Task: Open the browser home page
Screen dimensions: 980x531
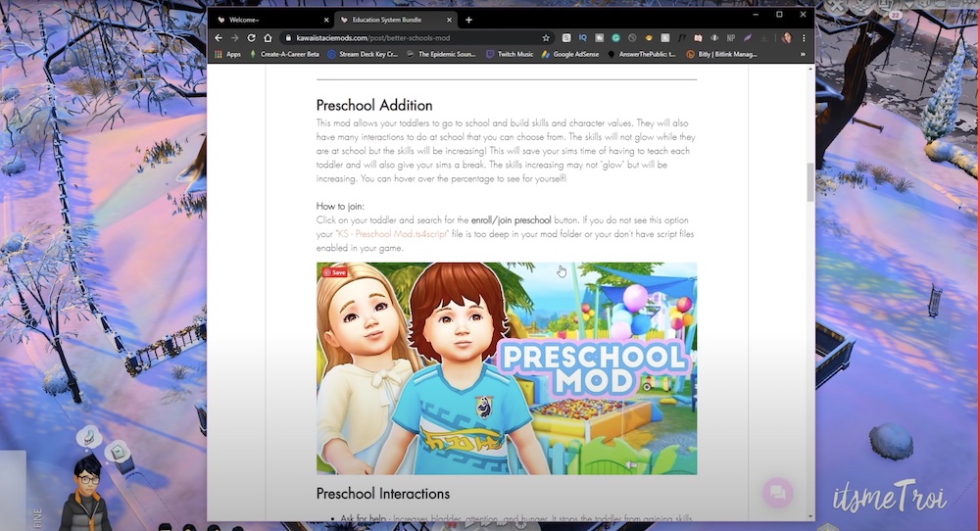Action: [x=268, y=38]
